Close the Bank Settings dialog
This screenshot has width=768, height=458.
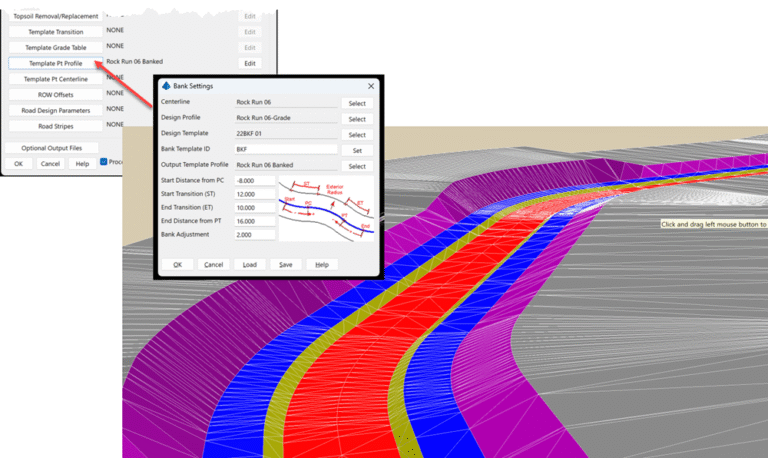(371, 86)
